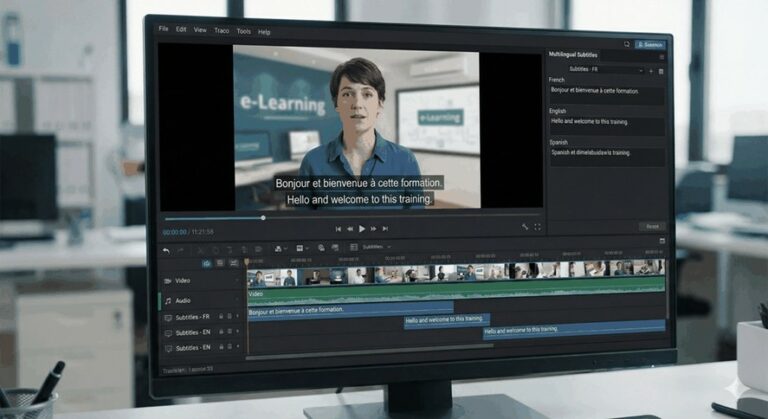Click the search magnifier icon at top right
The height and width of the screenshot is (419, 768).
click(626, 44)
